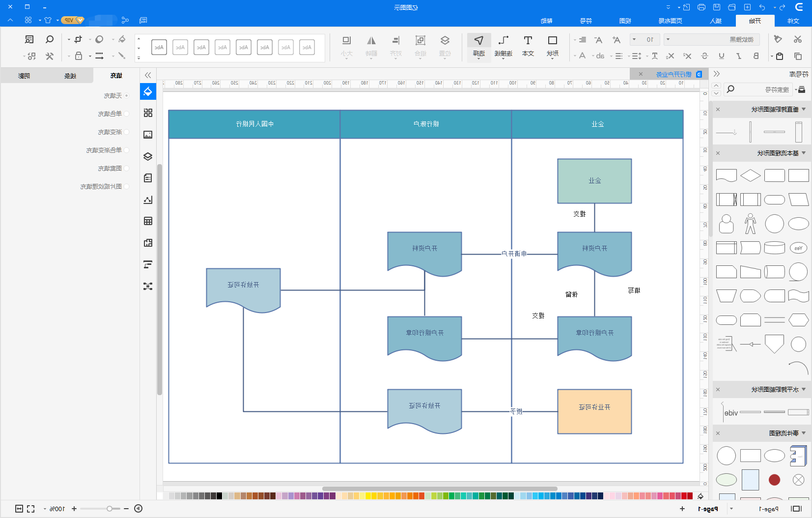Click the Cut scissors icon
This screenshot has height=518, width=812.
[x=797, y=39]
